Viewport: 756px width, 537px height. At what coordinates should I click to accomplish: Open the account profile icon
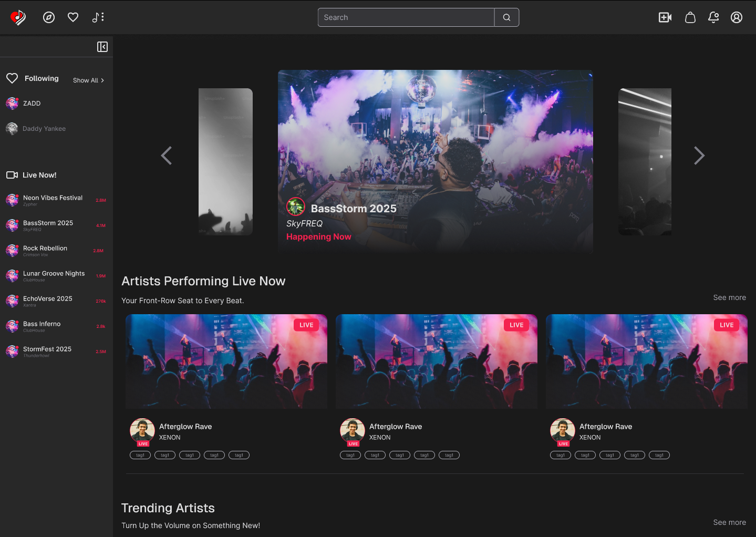pos(736,17)
